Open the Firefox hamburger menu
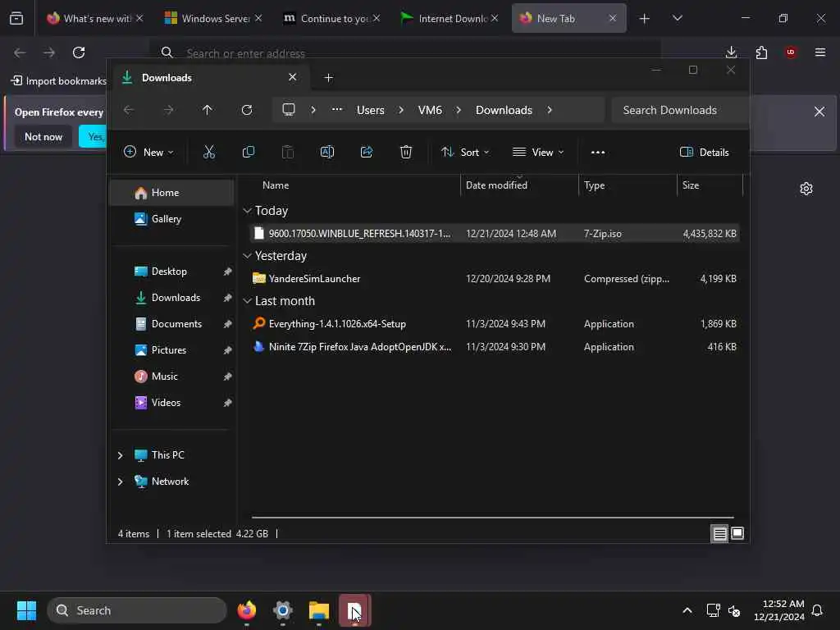This screenshot has height=630, width=840. pyautogui.click(x=820, y=52)
